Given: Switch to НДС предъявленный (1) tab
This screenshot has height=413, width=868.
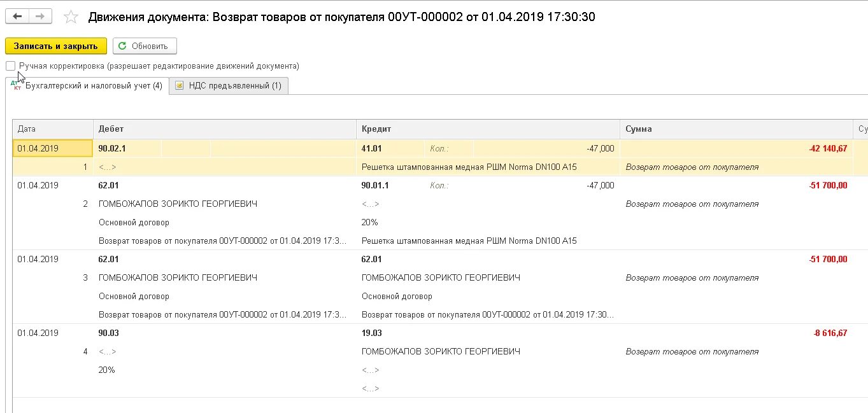Looking at the screenshot, I should (236, 85).
